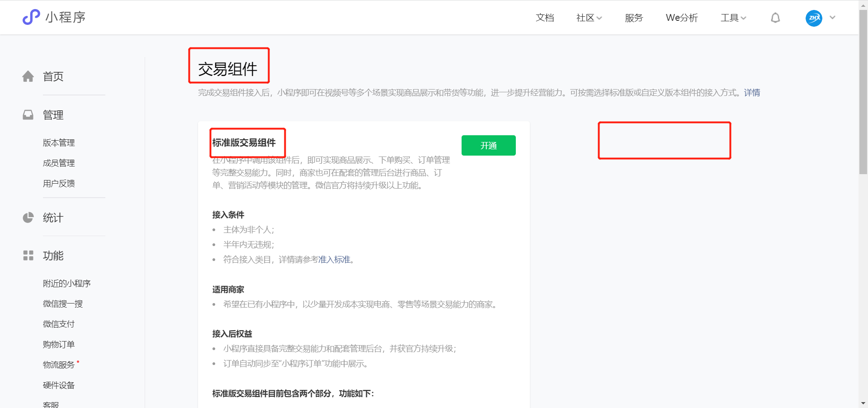Select 统计 section in the sidebar
Screen dimensions: 868x408
(53, 218)
